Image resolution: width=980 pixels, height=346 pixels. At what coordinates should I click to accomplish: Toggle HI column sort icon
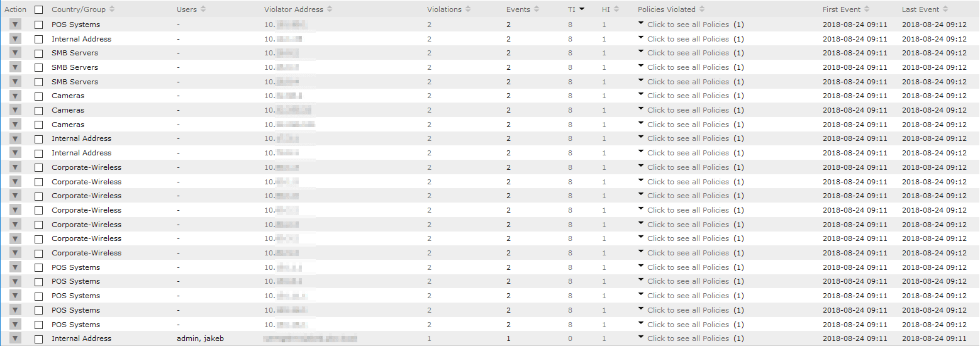point(616,9)
